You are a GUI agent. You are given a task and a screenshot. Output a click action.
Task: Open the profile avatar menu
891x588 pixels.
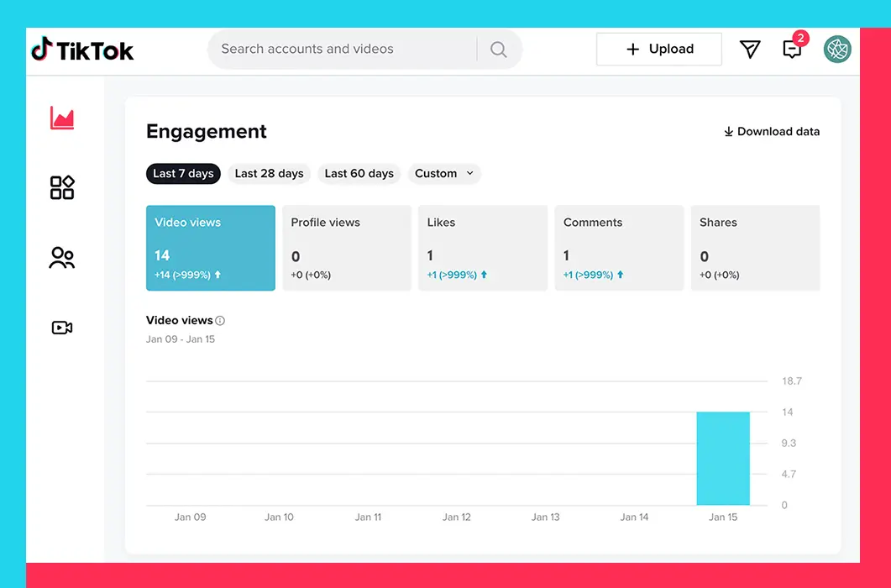click(x=837, y=50)
